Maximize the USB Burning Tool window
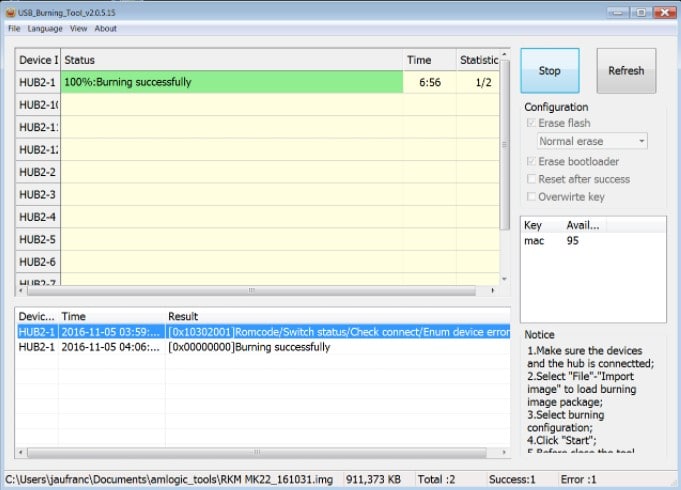 tap(641, 13)
